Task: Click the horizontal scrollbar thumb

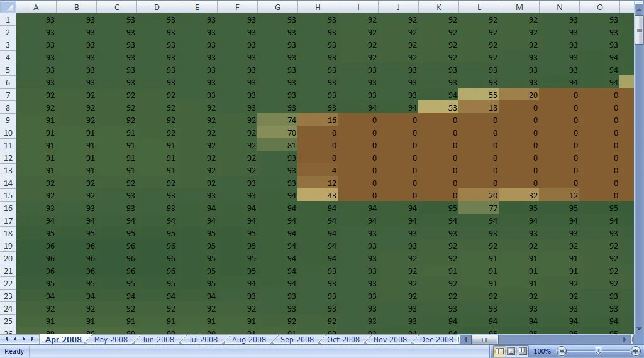Action: pos(484,340)
